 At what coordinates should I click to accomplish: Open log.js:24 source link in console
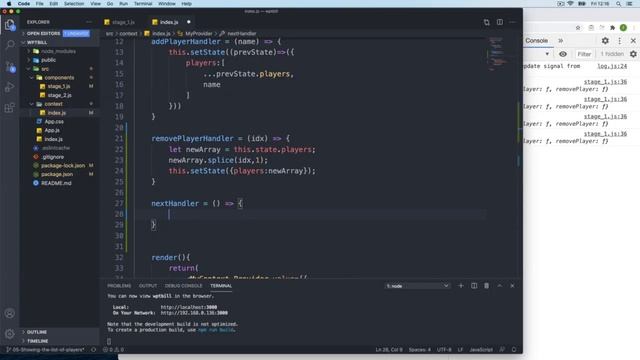click(612, 66)
